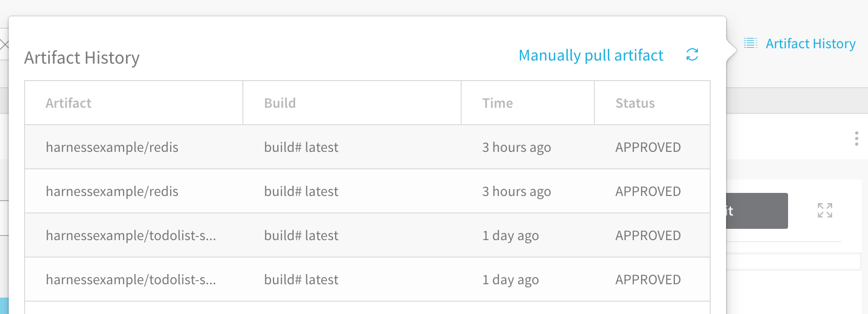Click the expand fullscreen arrows icon
The width and height of the screenshot is (868, 314).
[825, 210]
